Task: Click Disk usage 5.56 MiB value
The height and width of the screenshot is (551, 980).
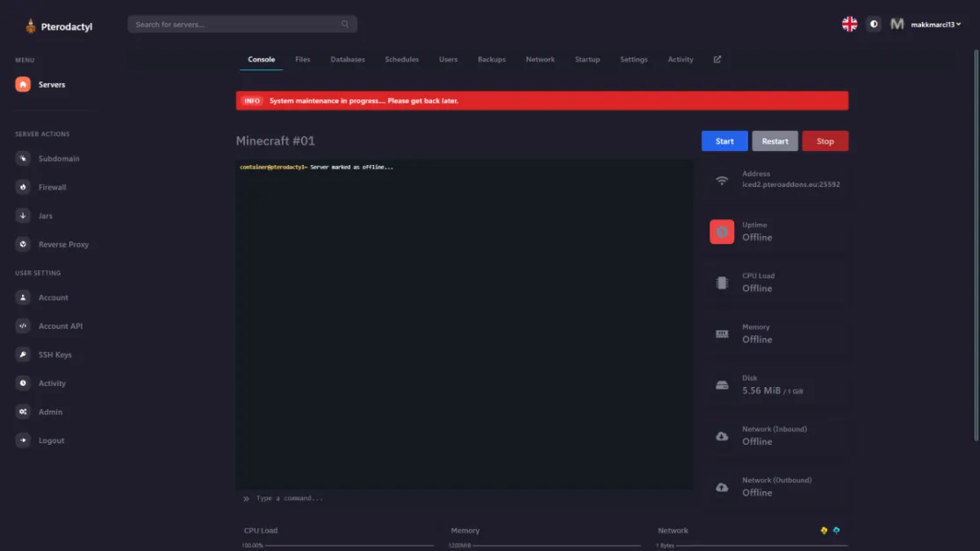Action: (x=761, y=390)
